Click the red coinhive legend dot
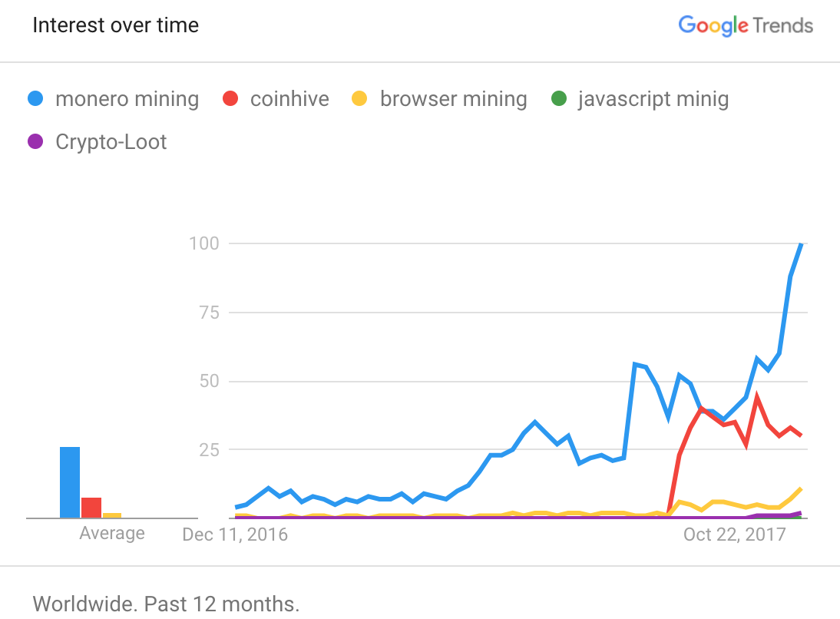840x619 pixels. click(x=230, y=99)
